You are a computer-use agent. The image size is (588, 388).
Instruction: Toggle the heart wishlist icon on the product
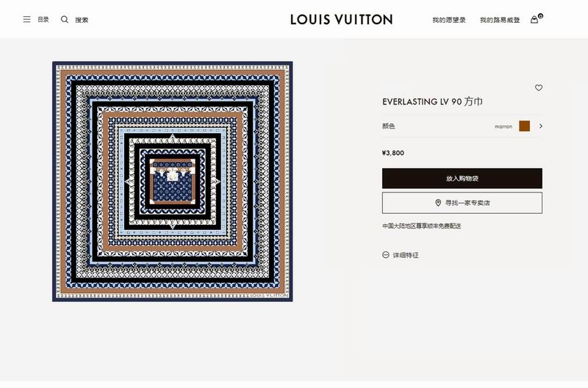pyautogui.click(x=539, y=87)
